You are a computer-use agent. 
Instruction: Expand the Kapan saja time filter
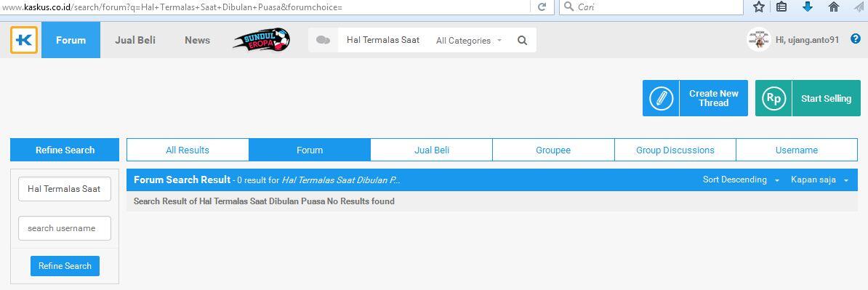click(819, 180)
